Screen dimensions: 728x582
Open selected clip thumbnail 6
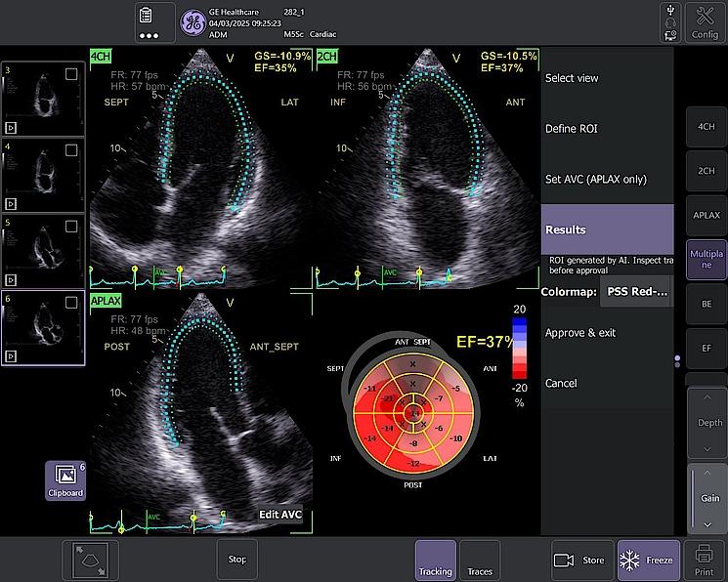43,328
